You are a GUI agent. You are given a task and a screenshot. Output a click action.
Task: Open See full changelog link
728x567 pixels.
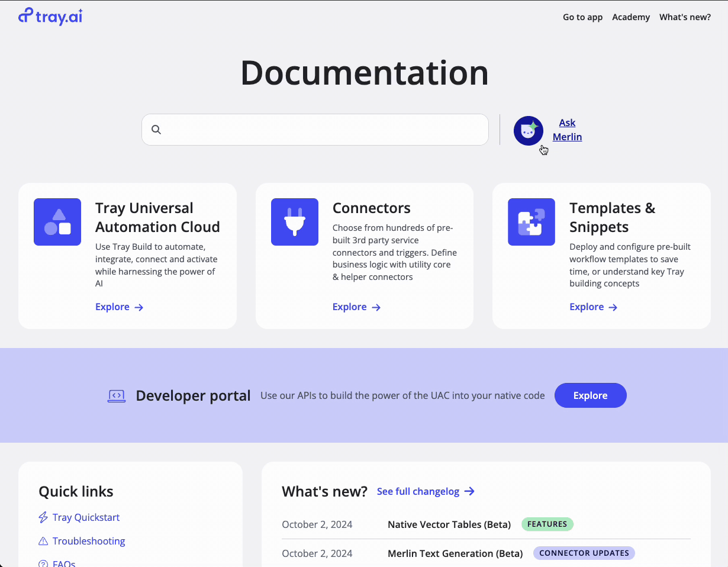[426, 491]
